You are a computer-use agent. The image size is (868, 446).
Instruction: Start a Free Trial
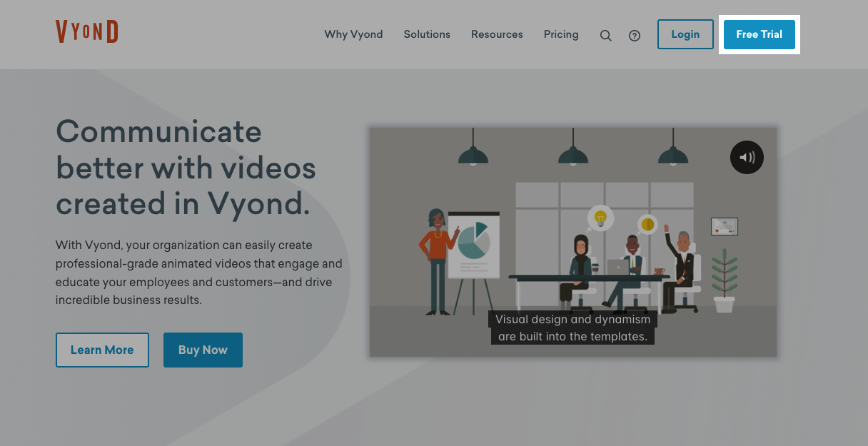pos(759,34)
